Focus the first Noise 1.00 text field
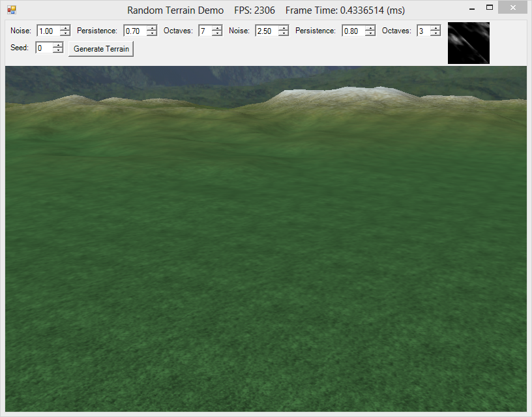The image size is (532, 417). point(48,31)
